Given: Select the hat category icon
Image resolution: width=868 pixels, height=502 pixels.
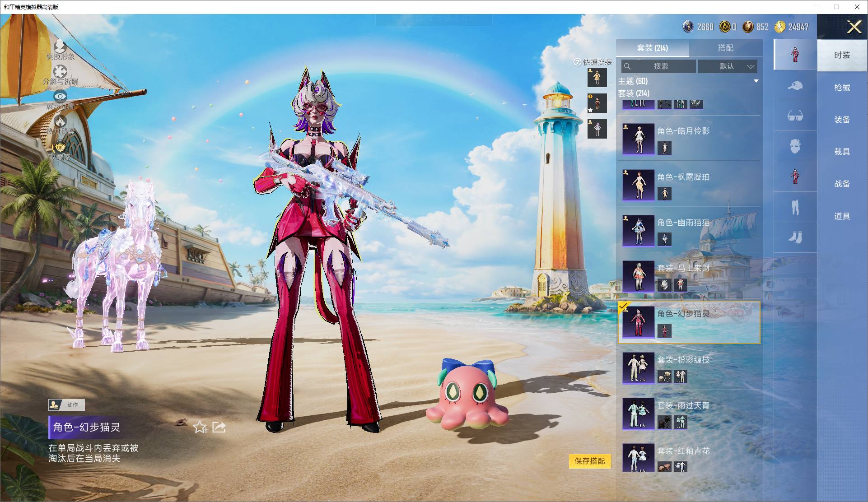Looking at the screenshot, I should [x=795, y=85].
